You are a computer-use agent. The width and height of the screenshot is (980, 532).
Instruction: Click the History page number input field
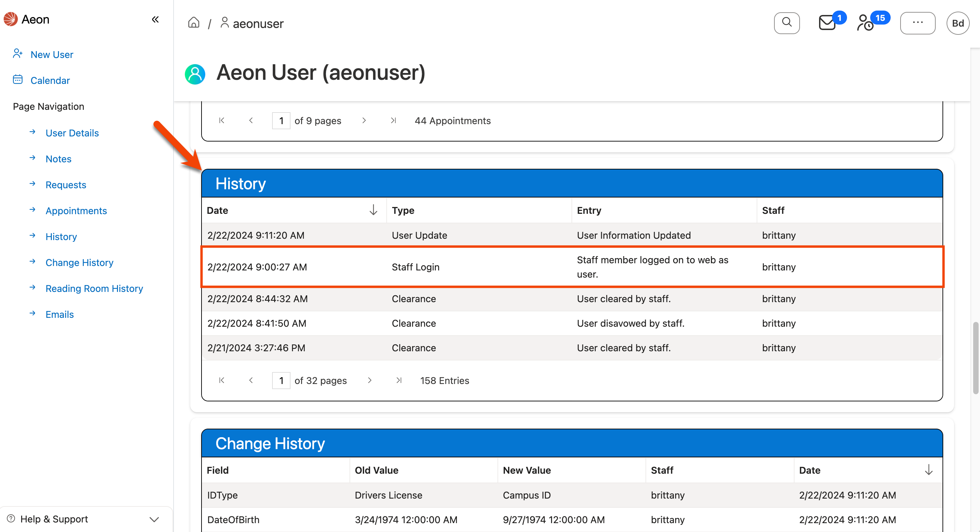281,380
